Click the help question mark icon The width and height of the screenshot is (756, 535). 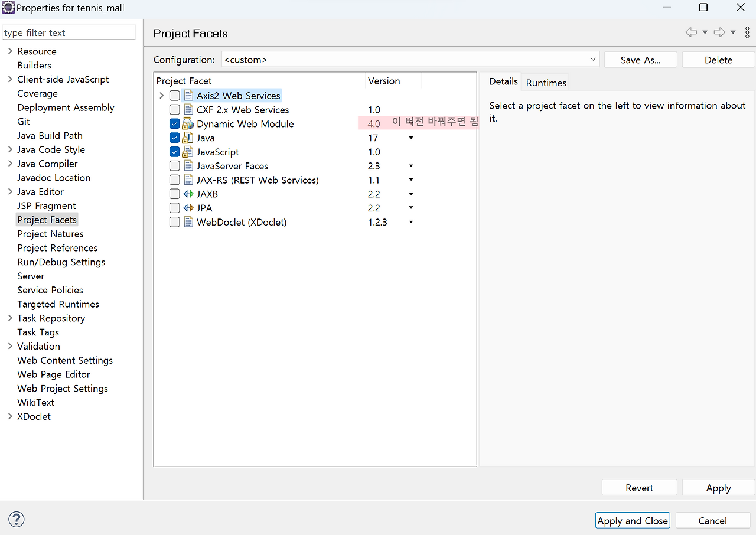(16, 519)
